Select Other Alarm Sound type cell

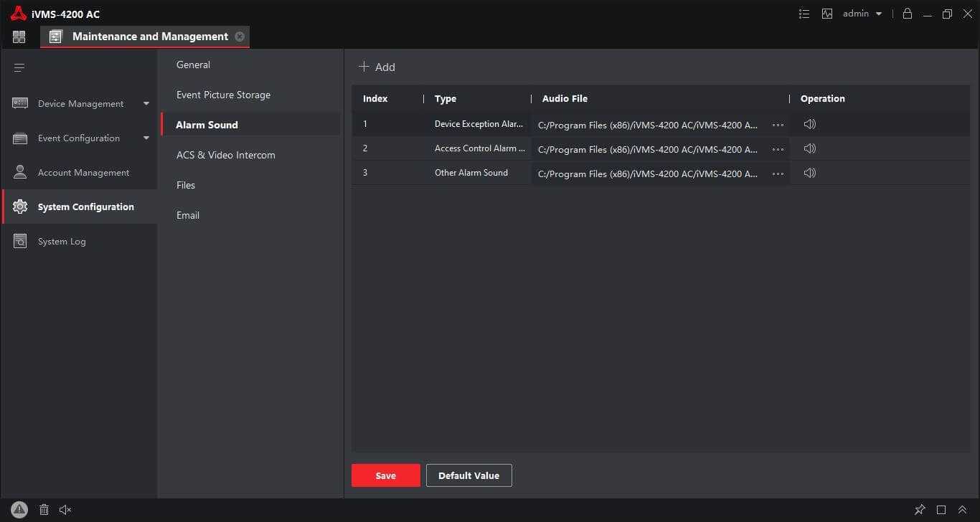click(471, 173)
